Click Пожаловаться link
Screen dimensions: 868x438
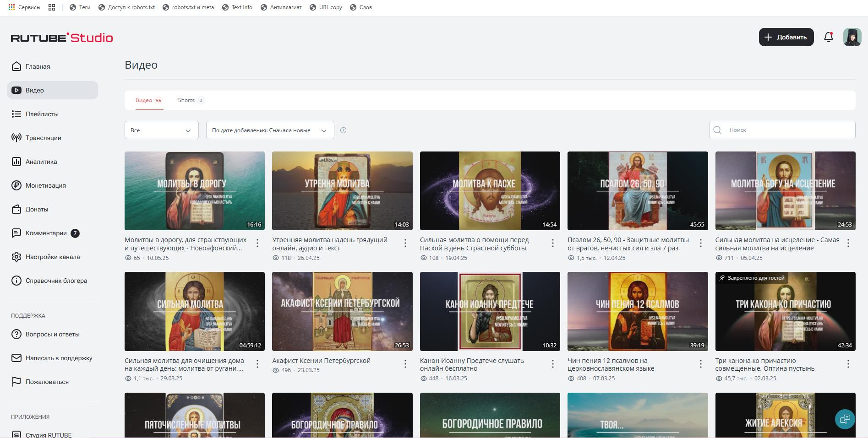(53, 382)
